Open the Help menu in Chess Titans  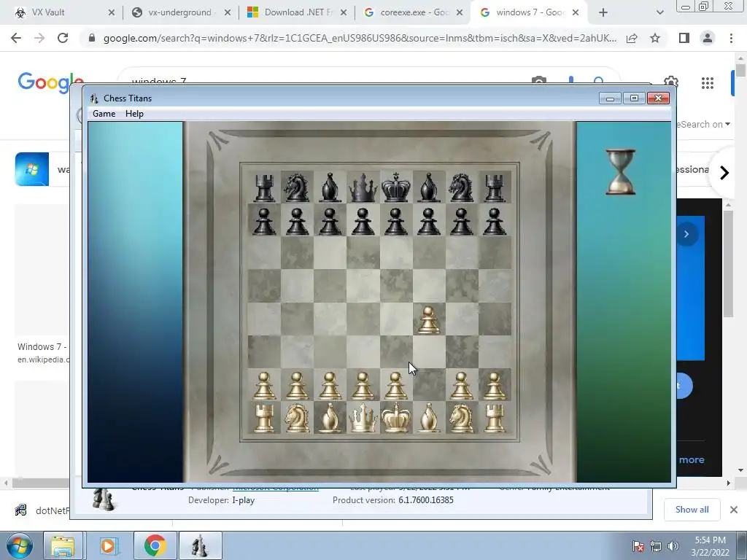[x=134, y=113]
